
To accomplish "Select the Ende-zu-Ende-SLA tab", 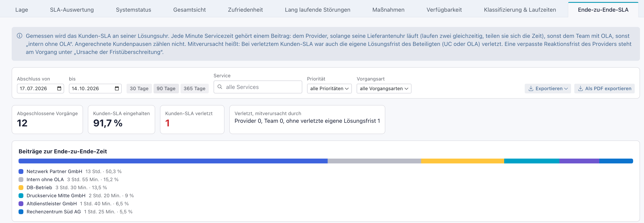I will point(603,9).
